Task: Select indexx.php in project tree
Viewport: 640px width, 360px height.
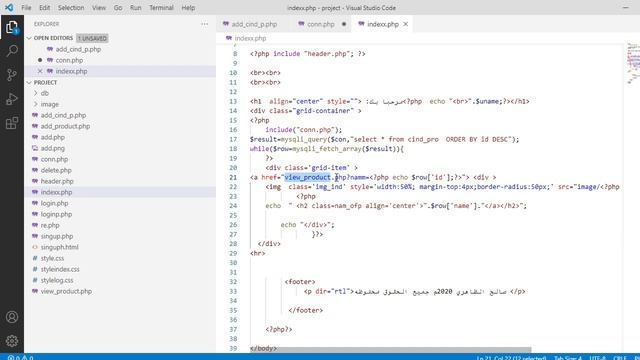Action: point(56,192)
